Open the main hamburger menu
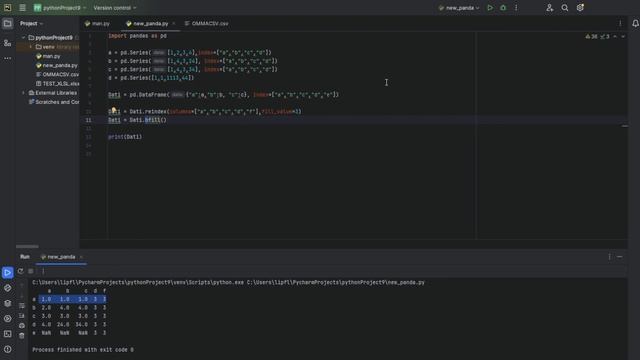Viewport: 640px width, 360px height. point(22,8)
